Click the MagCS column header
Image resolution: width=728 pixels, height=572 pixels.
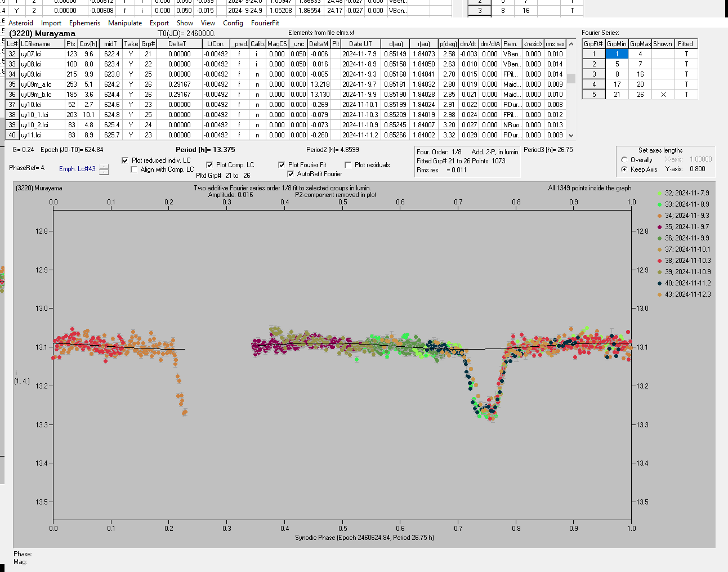[277, 44]
